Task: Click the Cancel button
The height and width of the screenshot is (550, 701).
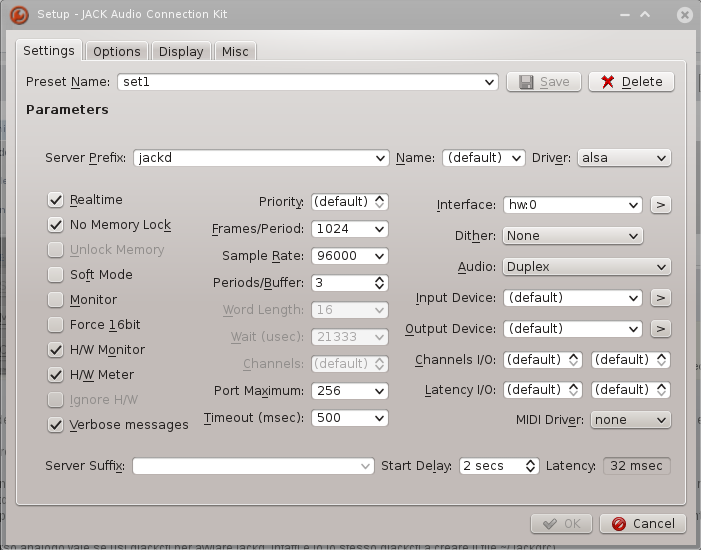Action: (x=643, y=524)
